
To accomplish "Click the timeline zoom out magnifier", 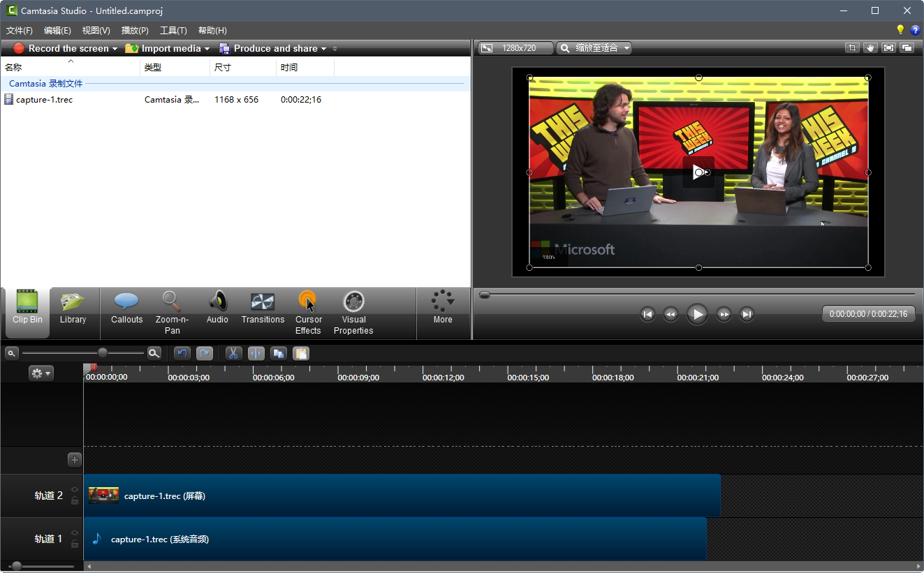I will click(x=11, y=353).
